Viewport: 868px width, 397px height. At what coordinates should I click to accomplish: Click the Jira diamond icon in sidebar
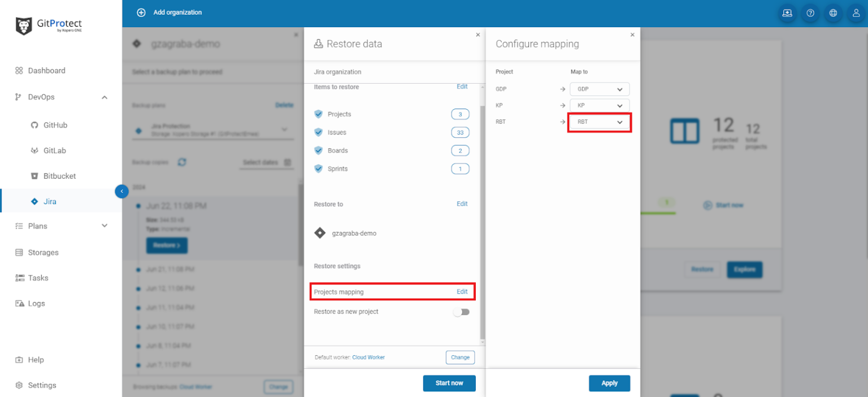pos(34,201)
